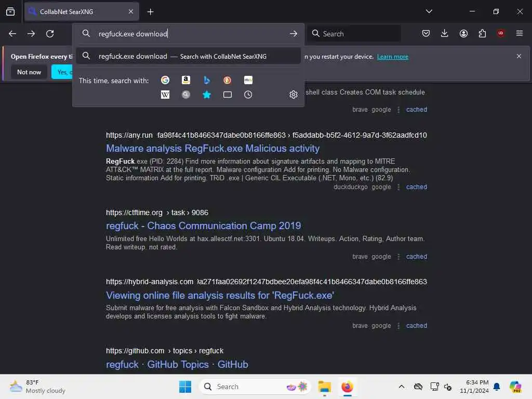Click the go arrow in the address bar

click(294, 34)
